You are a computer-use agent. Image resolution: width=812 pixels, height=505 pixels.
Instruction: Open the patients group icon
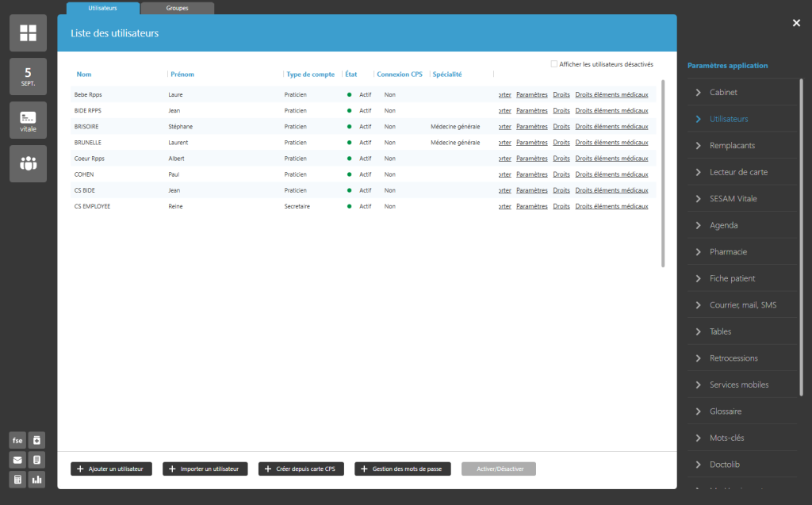coord(28,164)
